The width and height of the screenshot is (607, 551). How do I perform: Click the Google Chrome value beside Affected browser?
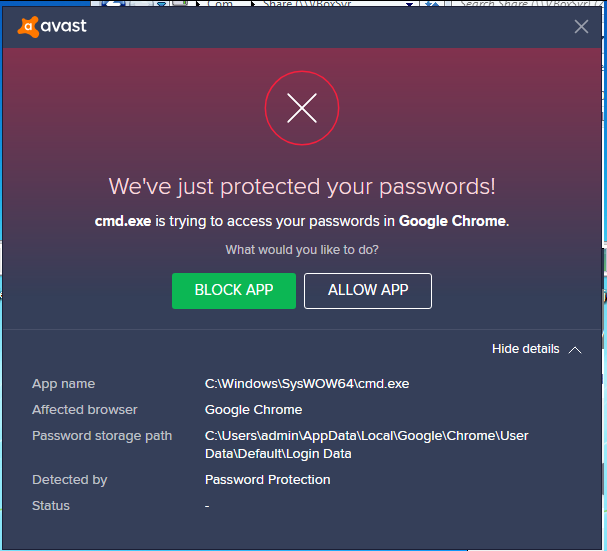(253, 410)
